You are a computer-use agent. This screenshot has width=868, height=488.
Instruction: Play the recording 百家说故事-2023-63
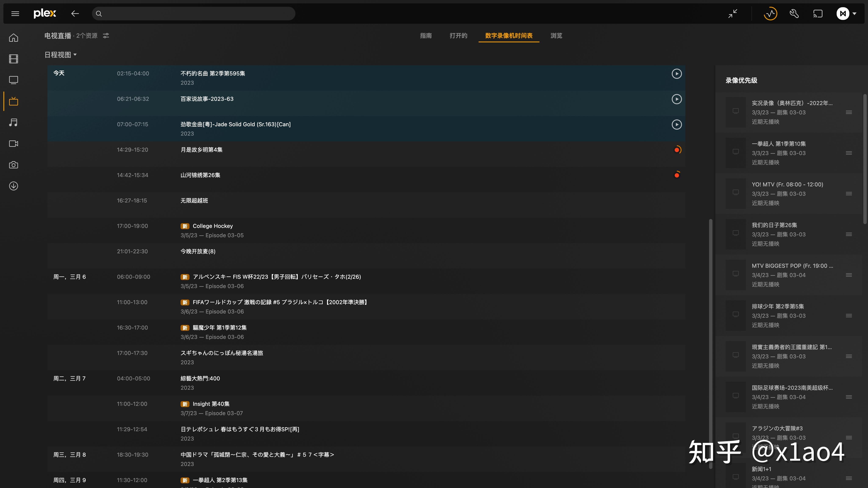(677, 99)
